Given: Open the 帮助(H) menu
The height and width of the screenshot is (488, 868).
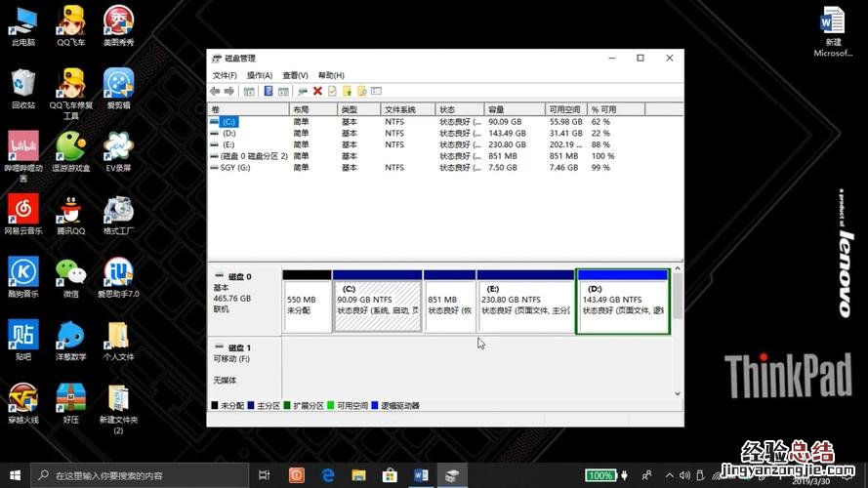Looking at the screenshot, I should click(x=331, y=75).
